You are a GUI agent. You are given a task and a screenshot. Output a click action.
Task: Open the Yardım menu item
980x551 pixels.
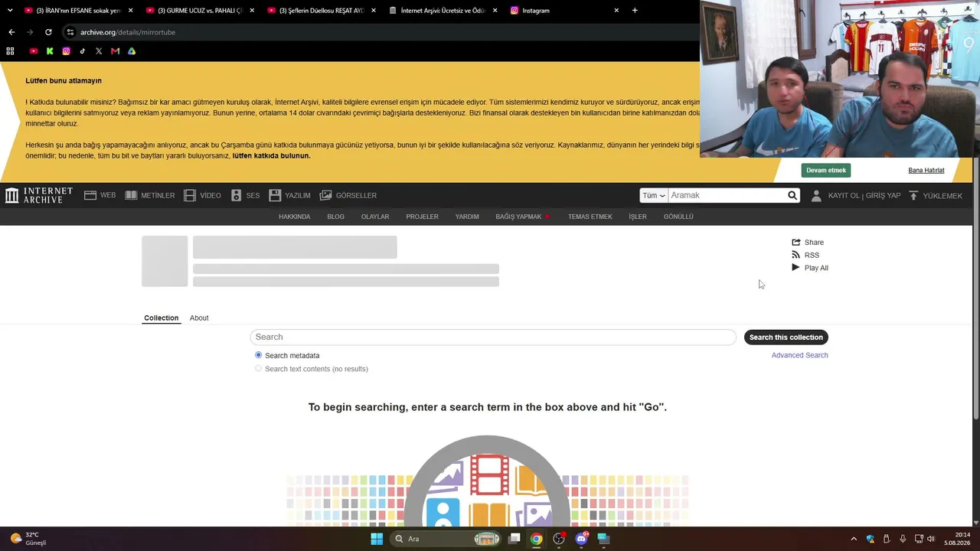pos(467,217)
